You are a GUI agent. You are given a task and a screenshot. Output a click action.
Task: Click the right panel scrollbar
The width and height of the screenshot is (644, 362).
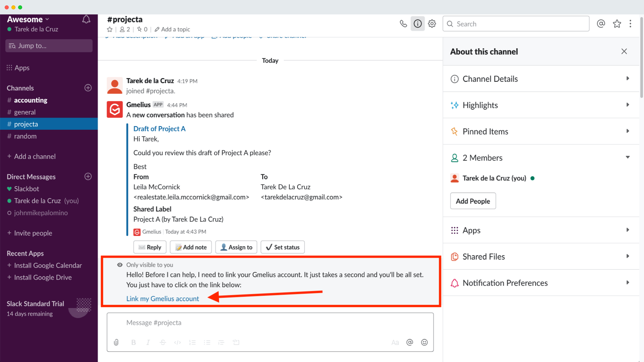pos(642,57)
